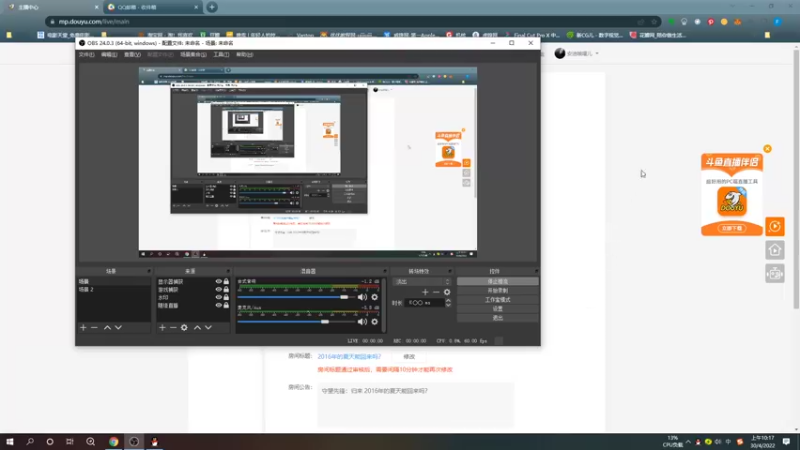Expand the hidden tray icons chevron
800x450 pixels.
pos(688,442)
